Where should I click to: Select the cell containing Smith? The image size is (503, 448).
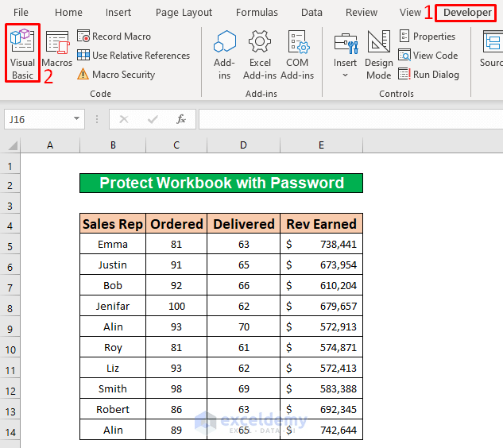(x=113, y=388)
